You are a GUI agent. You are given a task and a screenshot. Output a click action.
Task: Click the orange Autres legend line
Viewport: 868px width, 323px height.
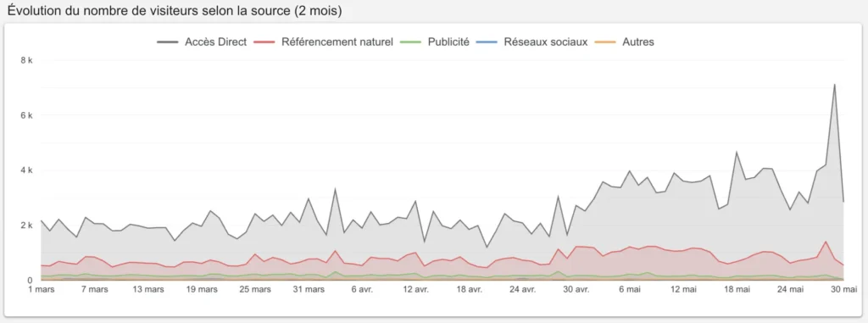[605, 42]
